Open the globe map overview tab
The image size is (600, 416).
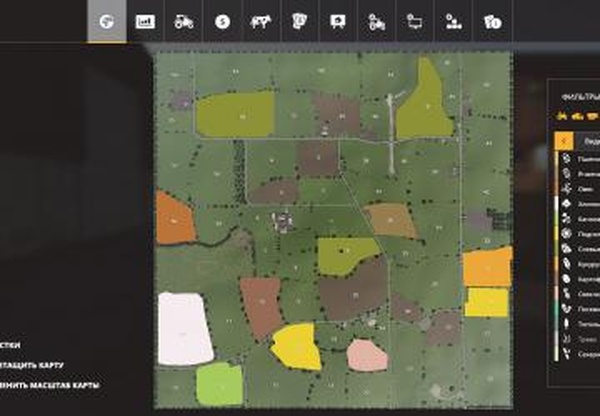pyautogui.click(x=107, y=22)
